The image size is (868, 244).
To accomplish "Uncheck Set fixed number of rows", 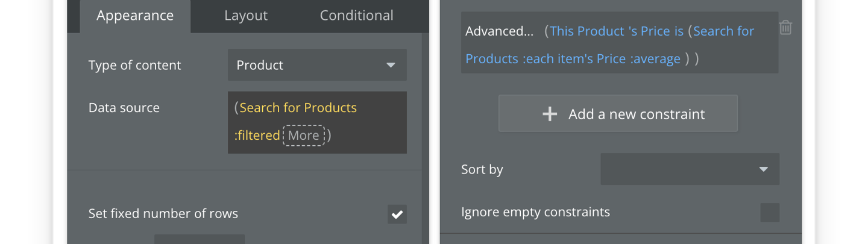I will pyautogui.click(x=397, y=214).
